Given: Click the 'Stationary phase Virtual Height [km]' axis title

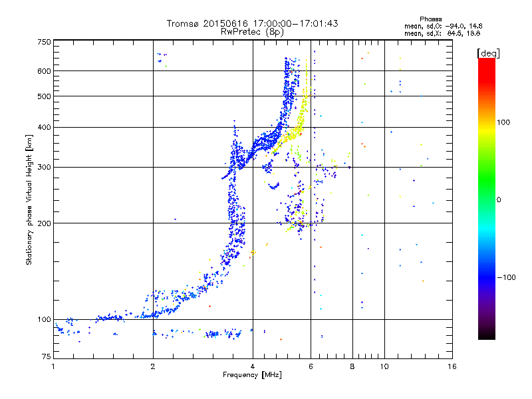Looking at the screenshot, I should (x=29, y=199).
